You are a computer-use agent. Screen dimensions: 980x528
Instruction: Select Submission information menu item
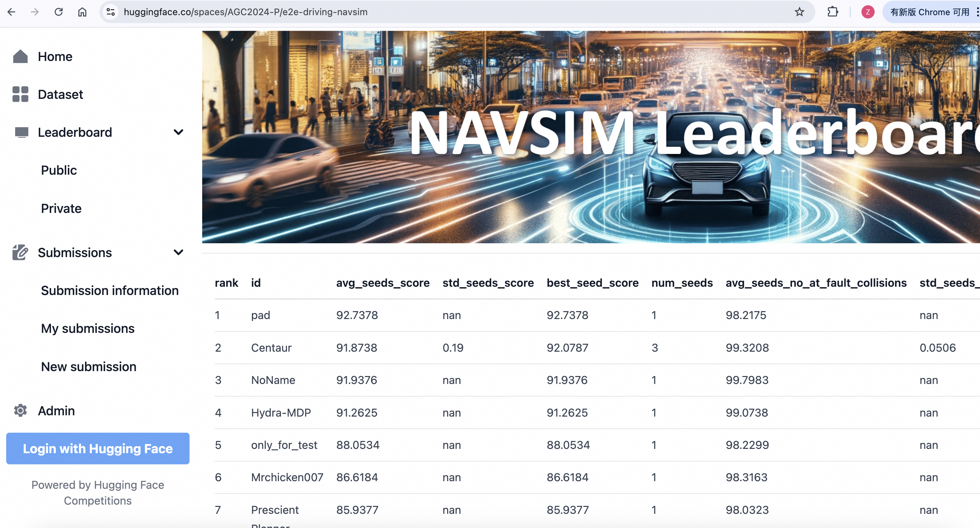coord(110,290)
